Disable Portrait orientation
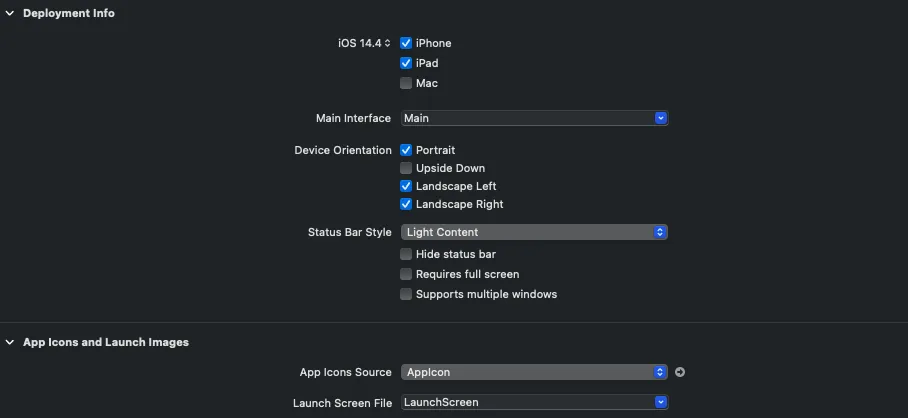 406,150
